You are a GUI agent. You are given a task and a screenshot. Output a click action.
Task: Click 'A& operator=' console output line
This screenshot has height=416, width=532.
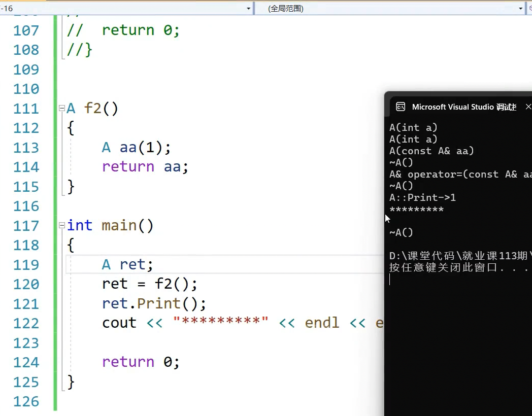(460, 175)
